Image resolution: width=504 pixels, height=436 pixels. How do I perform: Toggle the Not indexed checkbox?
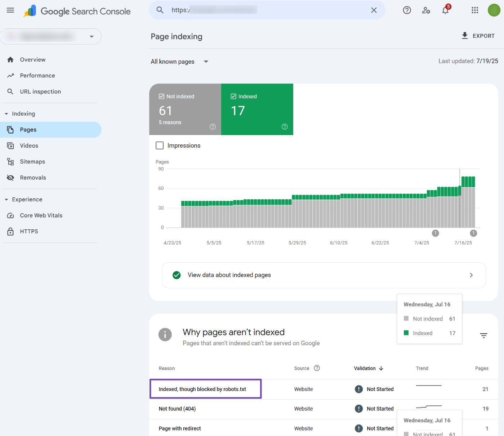(162, 96)
